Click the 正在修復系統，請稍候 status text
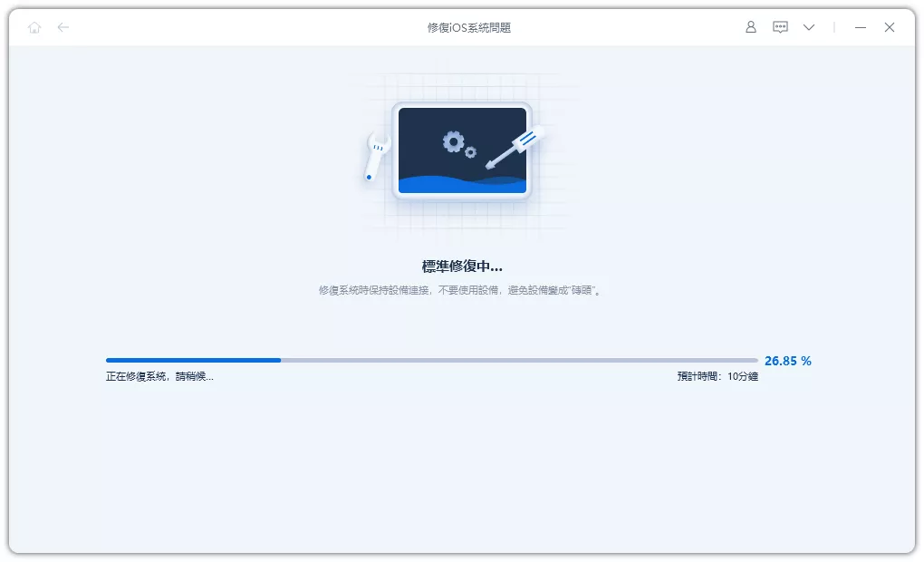The width and height of the screenshot is (924, 562). click(159, 376)
